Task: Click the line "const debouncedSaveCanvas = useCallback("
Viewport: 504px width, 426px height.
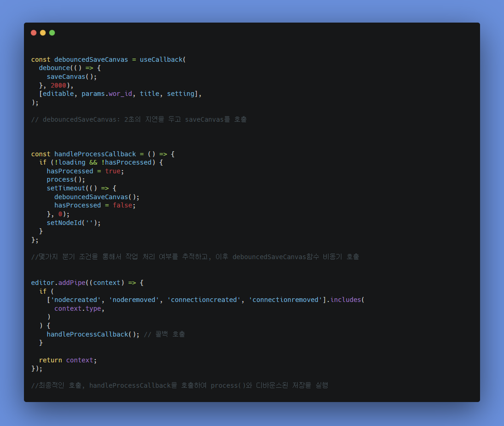Action: (108, 59)
